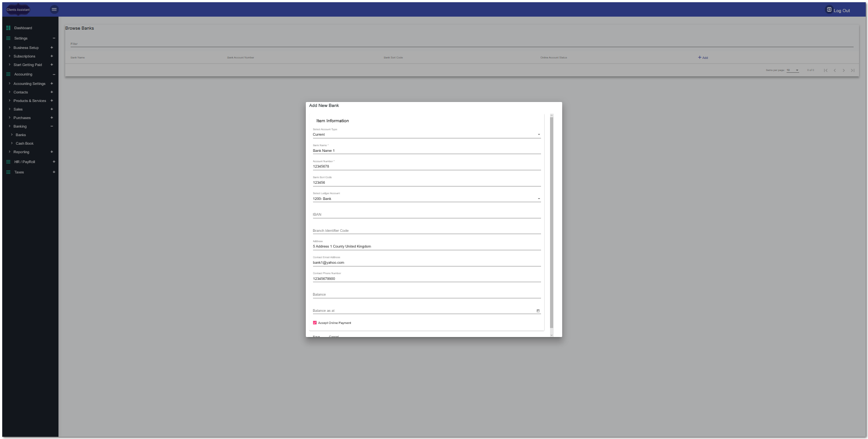Collapse the Settings section in sidebar
The image size is (868, 439).
pos(54,38)
